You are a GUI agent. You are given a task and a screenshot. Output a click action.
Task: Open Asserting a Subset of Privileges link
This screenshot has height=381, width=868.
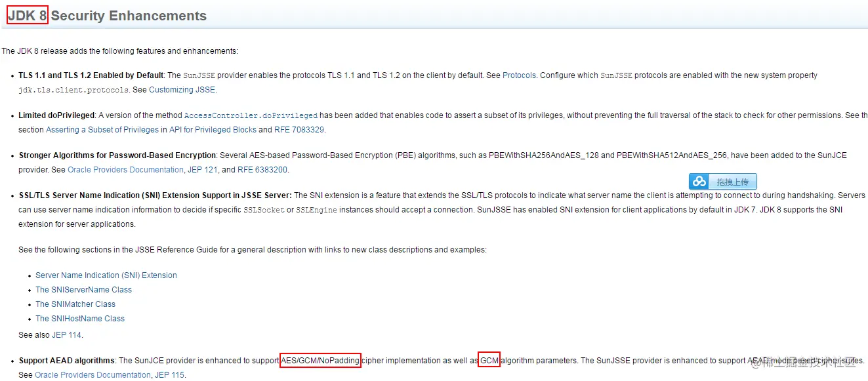[x=102, y=130]
